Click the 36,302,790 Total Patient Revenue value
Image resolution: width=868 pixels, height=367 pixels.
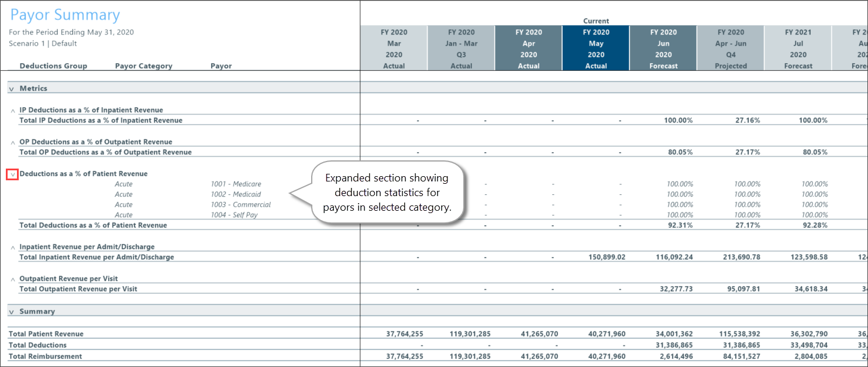809,334
